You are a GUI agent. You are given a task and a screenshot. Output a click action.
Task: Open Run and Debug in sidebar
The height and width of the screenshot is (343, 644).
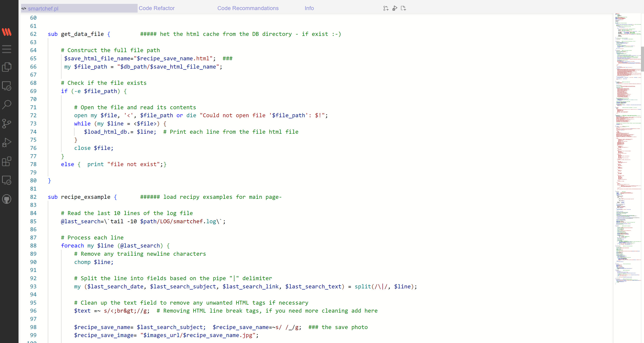pos(7,142)
